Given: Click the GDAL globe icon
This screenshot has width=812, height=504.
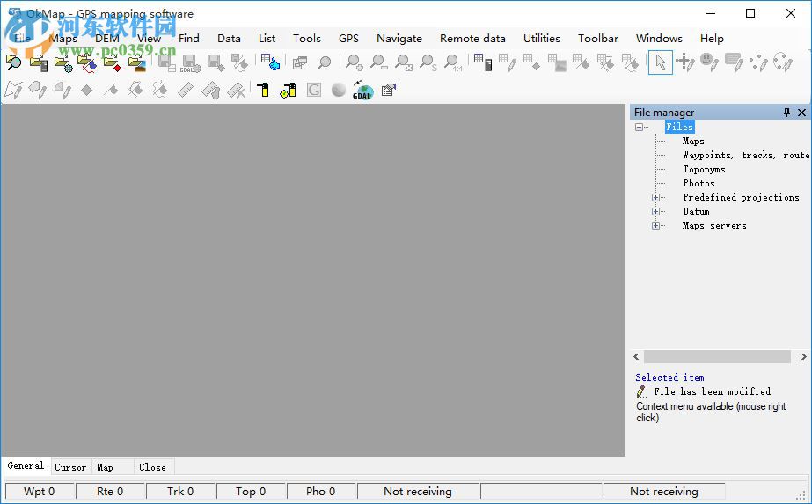Looking at the screenshot, I should pyautogui.click(x=362, y=90).
